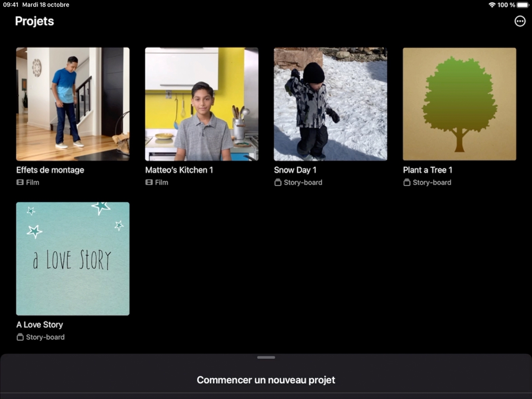532x399 pixels.
Task: Select the Effets de montage title label
Action: (50, 170)
